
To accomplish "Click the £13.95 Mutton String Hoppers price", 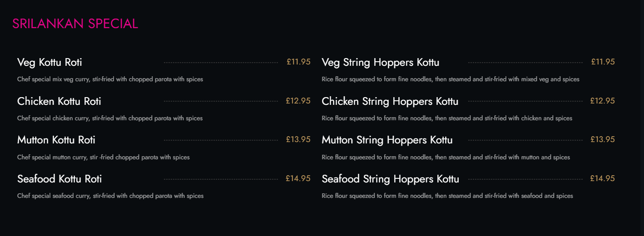I will 602,139.
